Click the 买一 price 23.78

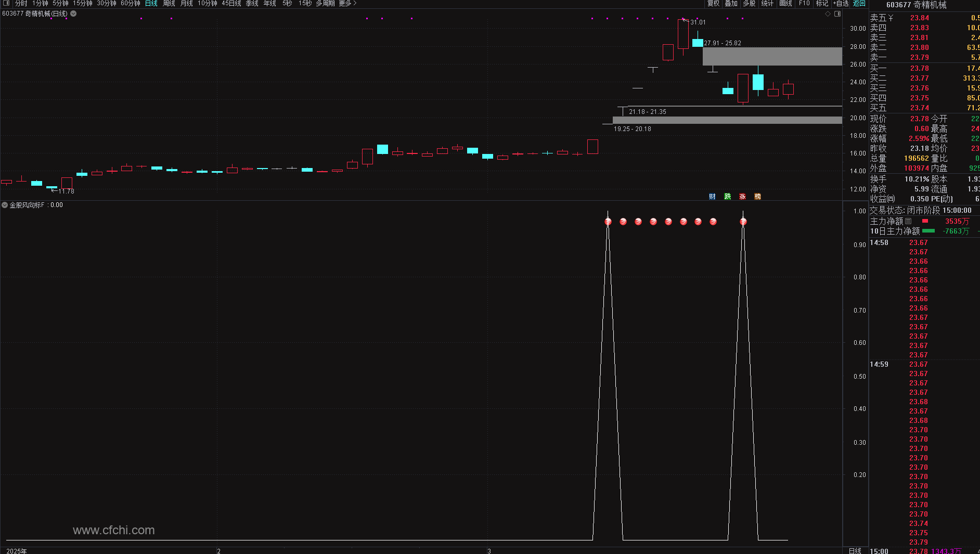920,68
